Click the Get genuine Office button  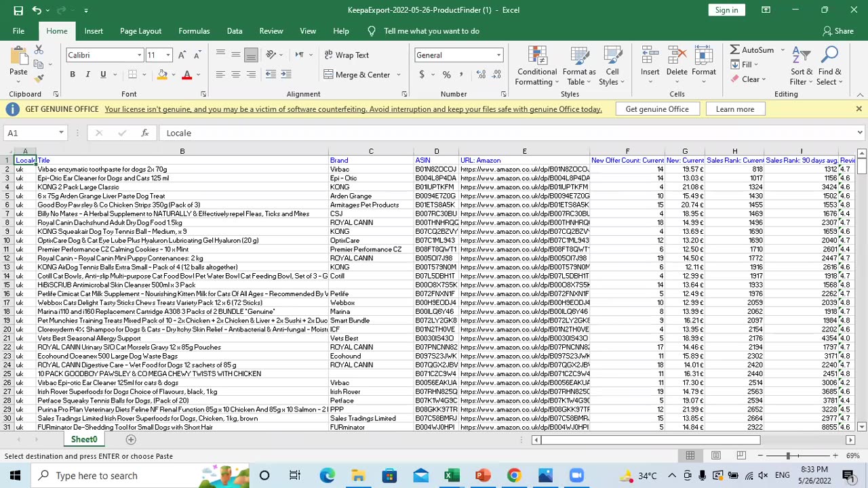click(x=657, y=109)
